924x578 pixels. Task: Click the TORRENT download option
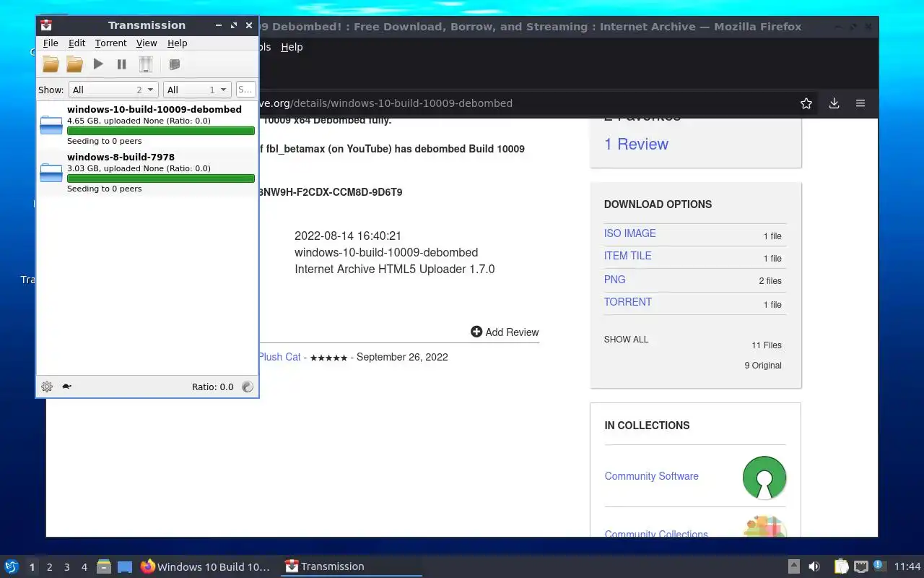pyautogui.click(x=628, y=302)
